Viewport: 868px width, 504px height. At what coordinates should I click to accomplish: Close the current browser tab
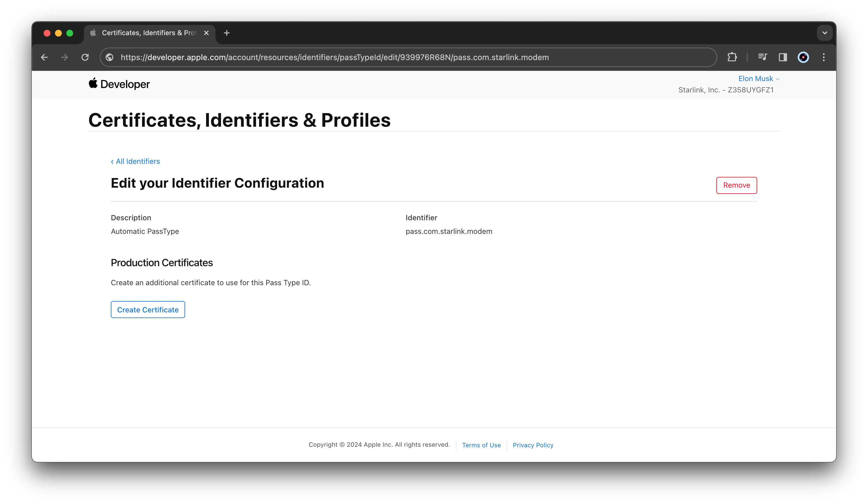pyautogui.click(x=206, y=33)
